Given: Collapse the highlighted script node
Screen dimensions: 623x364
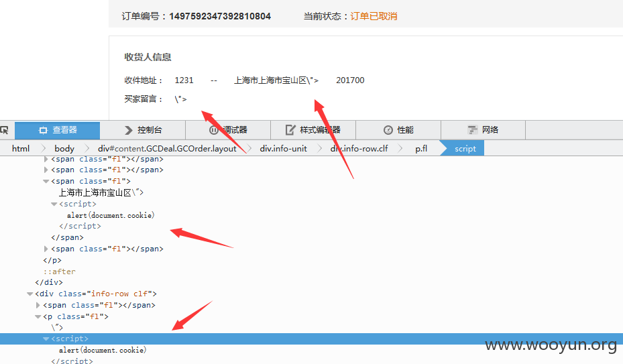Looking at the screenshot, I should pyautogui.click(x=46, y=339).
